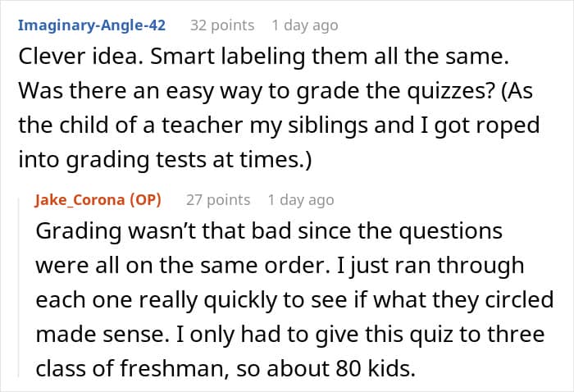
Task: Open Imaginary-Angle-42's user profile
Action: pos(92,25)
